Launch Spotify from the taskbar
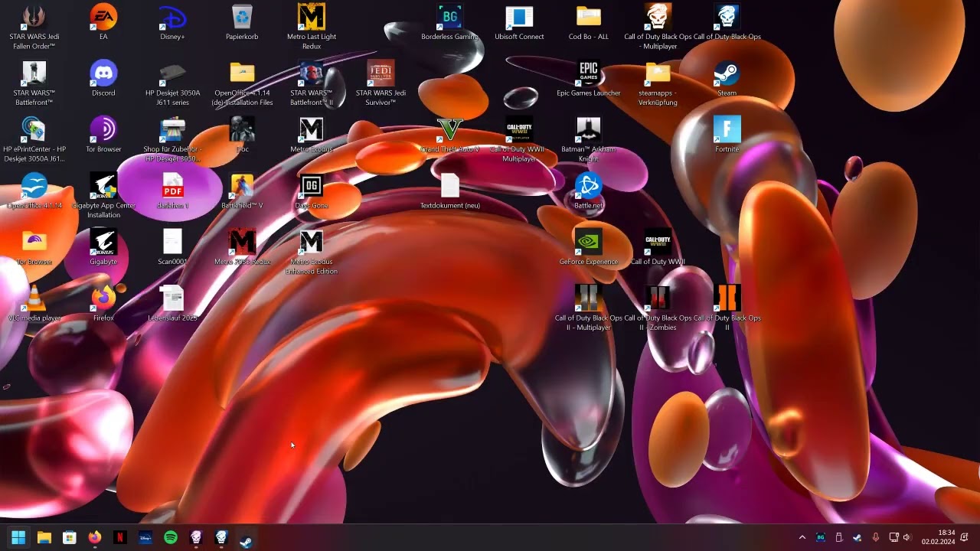The height and width of the screenshot is (551, 980). click(170, 537)
